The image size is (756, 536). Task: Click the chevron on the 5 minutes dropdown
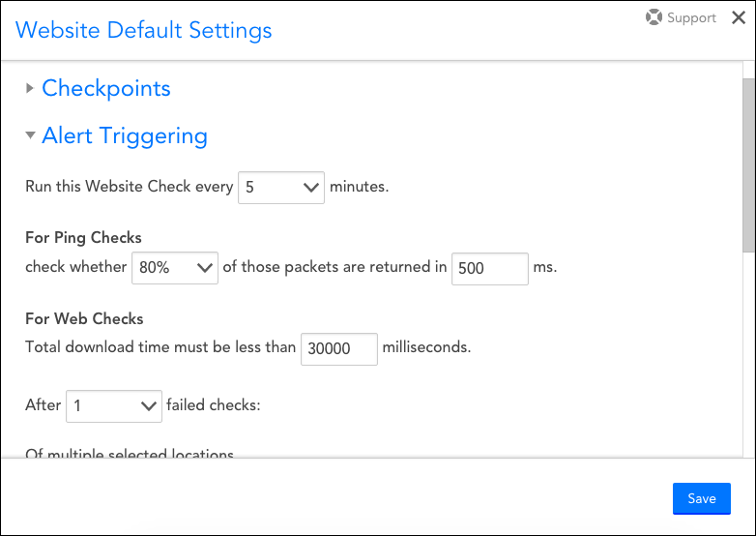310,187
